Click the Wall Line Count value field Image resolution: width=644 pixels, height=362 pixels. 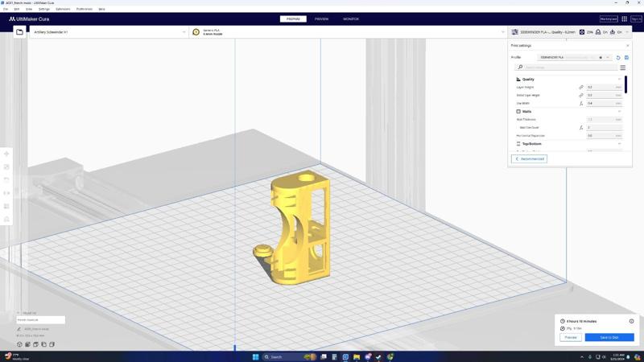click(605, 128)
